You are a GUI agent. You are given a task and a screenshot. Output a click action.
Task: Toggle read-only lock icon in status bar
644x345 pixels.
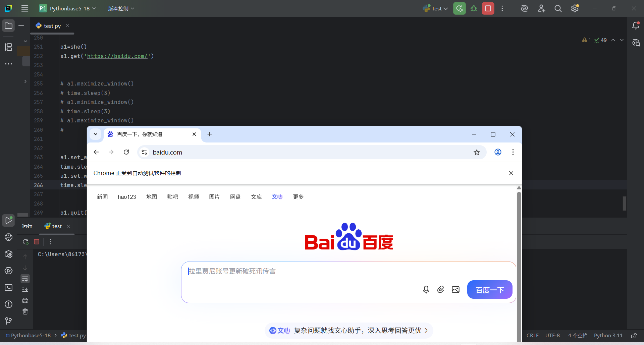[634, 336]
